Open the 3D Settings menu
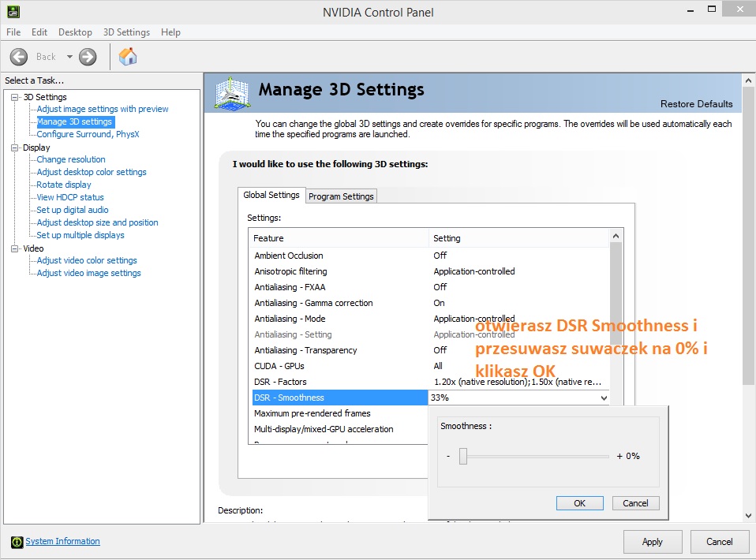This screenshot has height=560, width=756. pyautogui.click(x=126, y=32)
